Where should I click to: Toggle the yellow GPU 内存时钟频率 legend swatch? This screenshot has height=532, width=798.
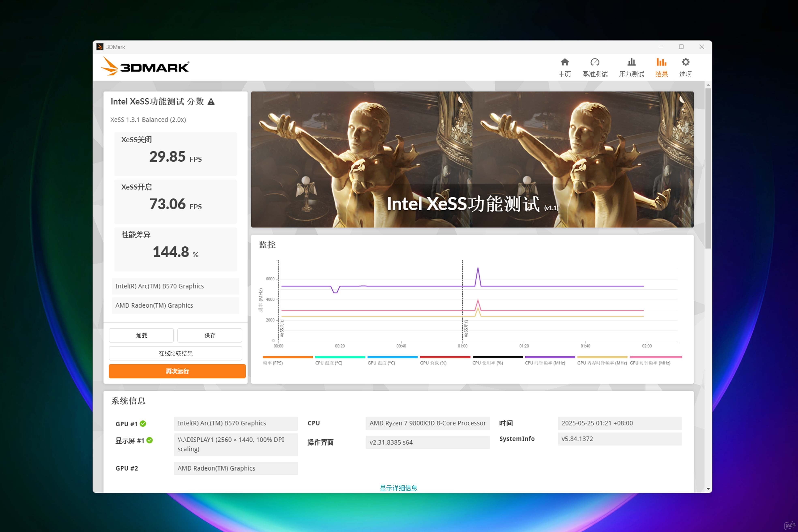coord(602,357)
